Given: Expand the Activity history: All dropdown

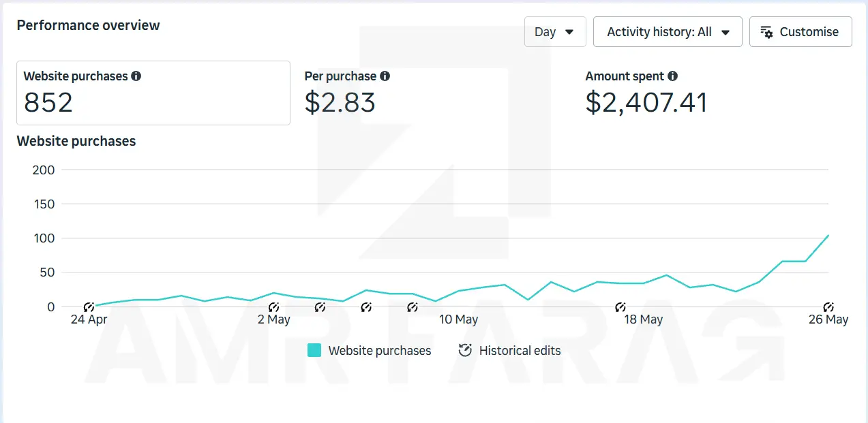Looking at the screenshot, I should 668,32.
